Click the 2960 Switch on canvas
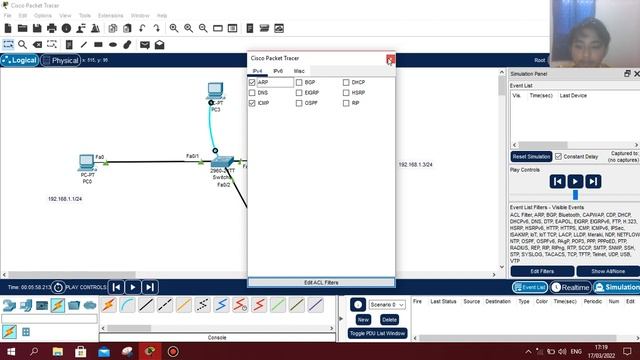This screenshot has height=360, width=640. 222,162
